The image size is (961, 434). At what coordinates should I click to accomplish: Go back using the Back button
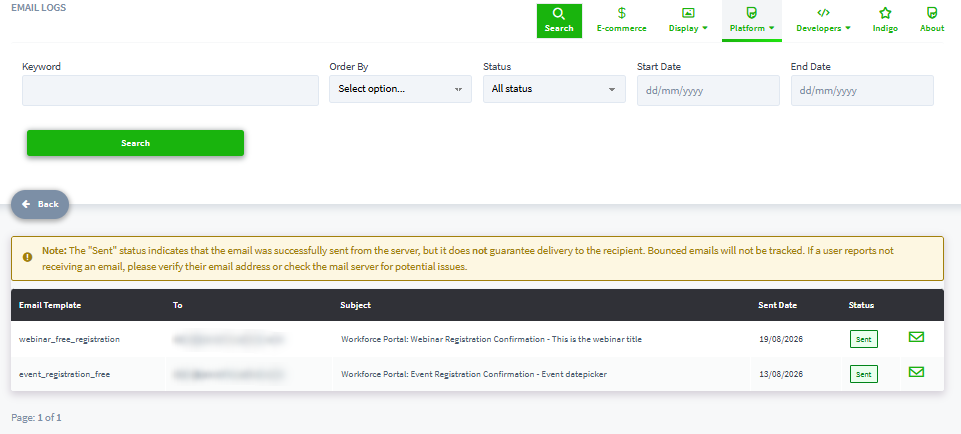click(x=40, y=204)
